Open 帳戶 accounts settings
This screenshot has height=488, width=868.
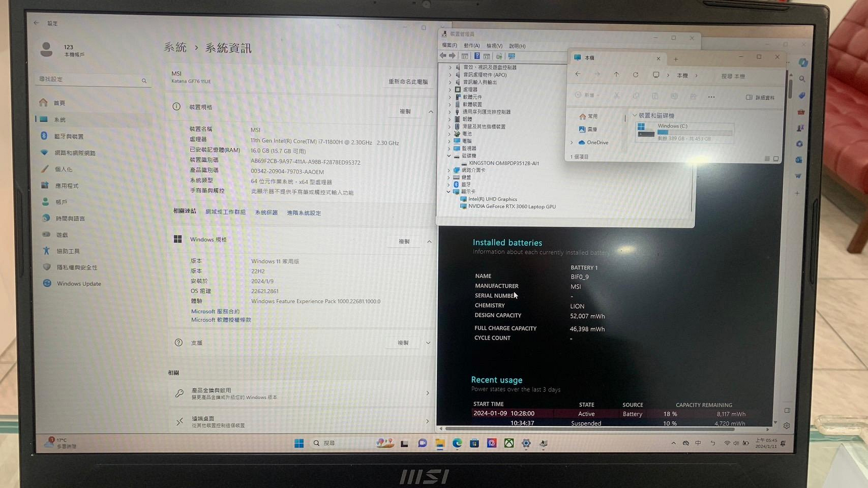[x=62, y=202]
